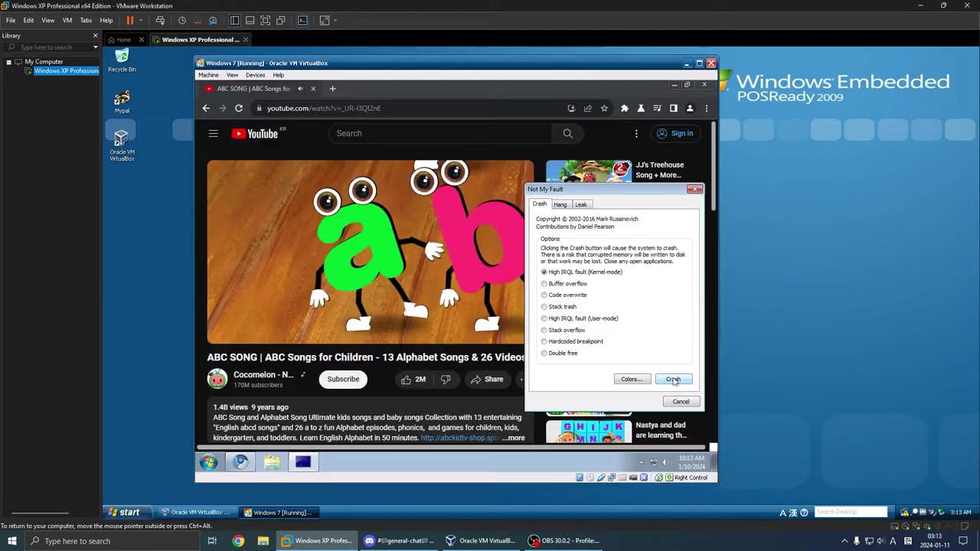This screenshot has height=551, width=980.
Task: Collapse the My Computer tree node
Action: tap(8, 62)
